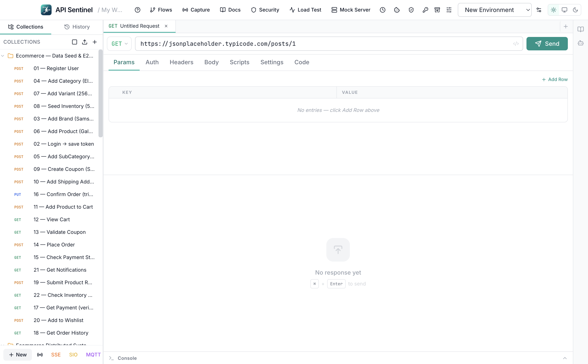
Task: Open the Console panel label
Action: (127, 358)
